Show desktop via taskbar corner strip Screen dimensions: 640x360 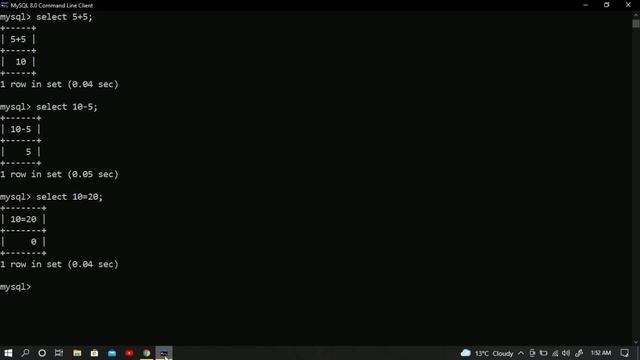(638, 353)
